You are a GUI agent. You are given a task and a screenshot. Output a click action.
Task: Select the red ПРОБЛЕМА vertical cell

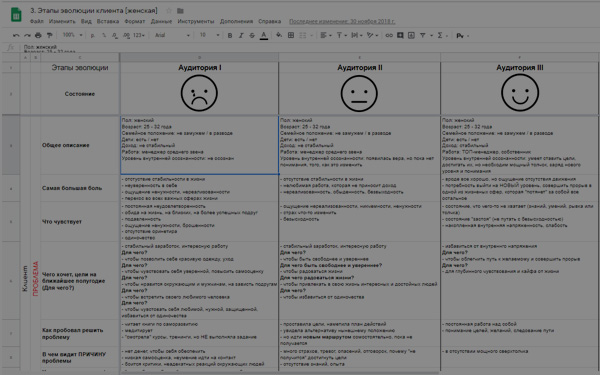point(36,278)
